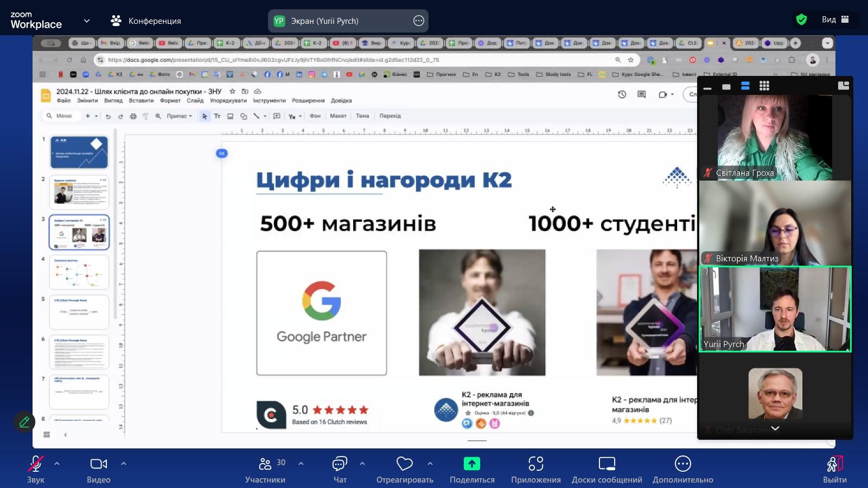Click the paint format icon
Image resolution: width=868 pixels, height=488 pixels.
145,116
